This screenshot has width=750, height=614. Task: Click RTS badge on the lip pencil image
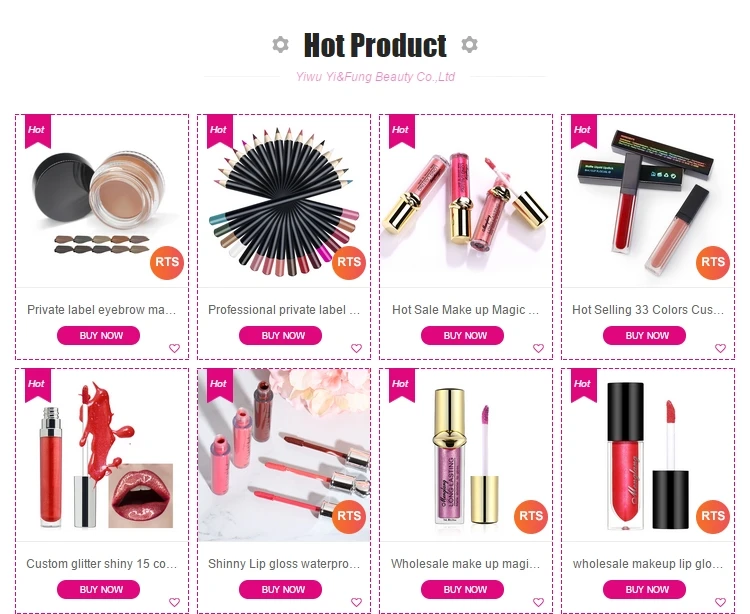tap(349, 262)
